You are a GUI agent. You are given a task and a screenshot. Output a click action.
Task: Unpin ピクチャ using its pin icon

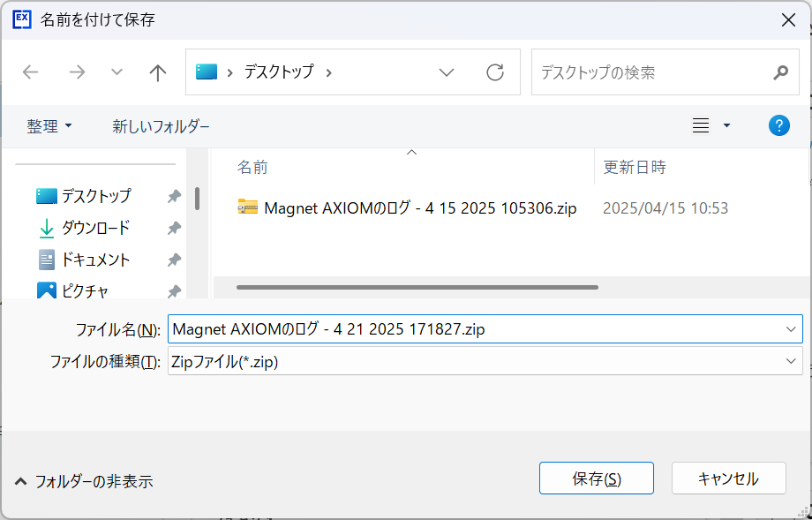174,291
